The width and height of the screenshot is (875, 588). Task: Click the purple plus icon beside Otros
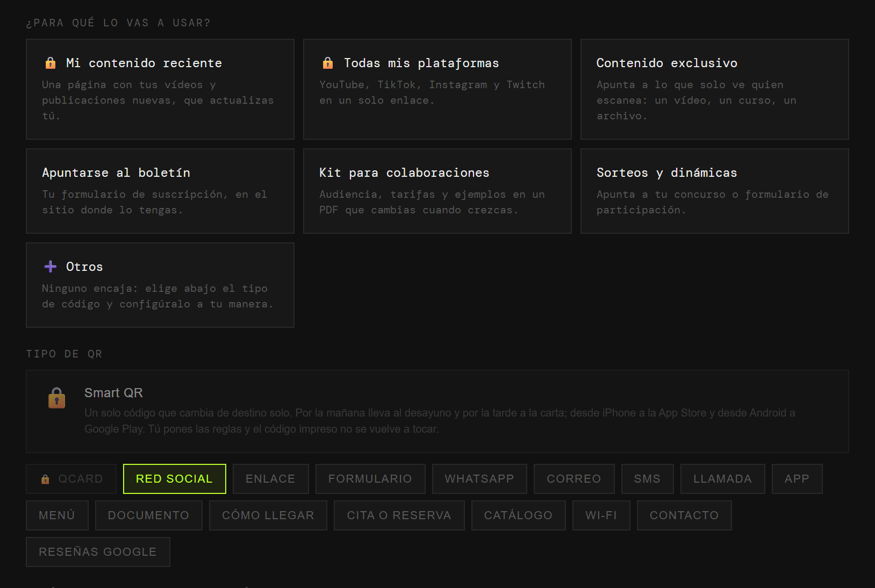tap(51, 267)
